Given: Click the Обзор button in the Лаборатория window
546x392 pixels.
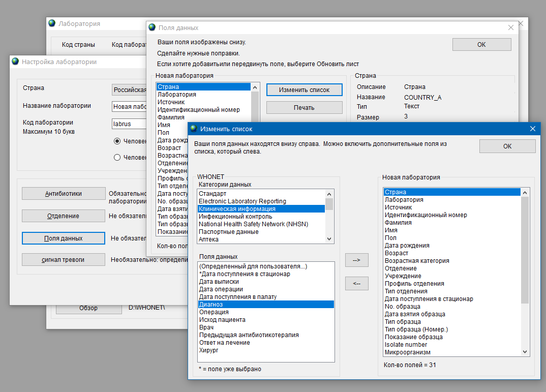Looking at the screenshot, I should pos(89,308).
